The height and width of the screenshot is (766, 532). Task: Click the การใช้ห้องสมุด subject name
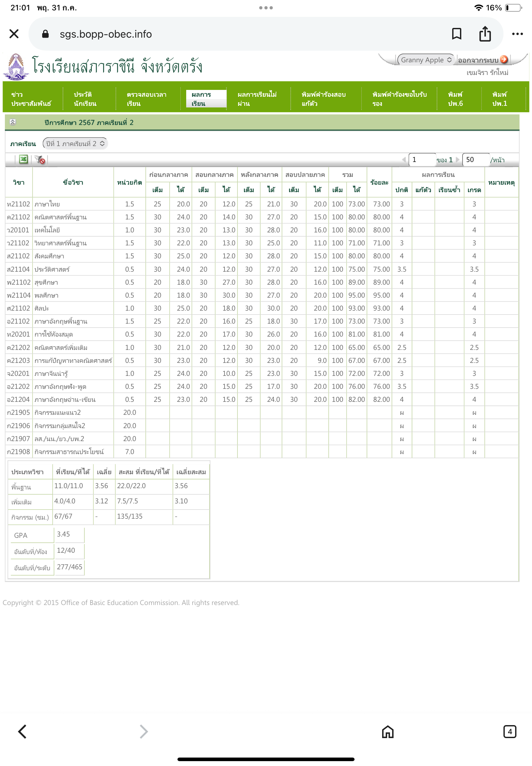(53, 334)
